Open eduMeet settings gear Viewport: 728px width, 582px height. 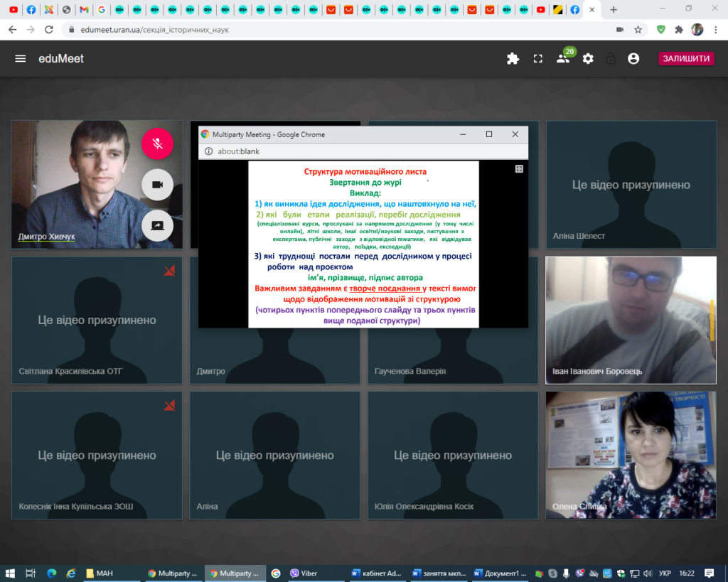[x=588, y=59]
